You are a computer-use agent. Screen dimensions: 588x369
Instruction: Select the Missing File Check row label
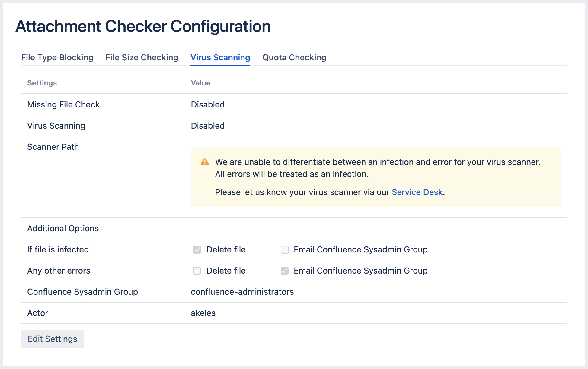pyautogui.click(x=63, y=104)
